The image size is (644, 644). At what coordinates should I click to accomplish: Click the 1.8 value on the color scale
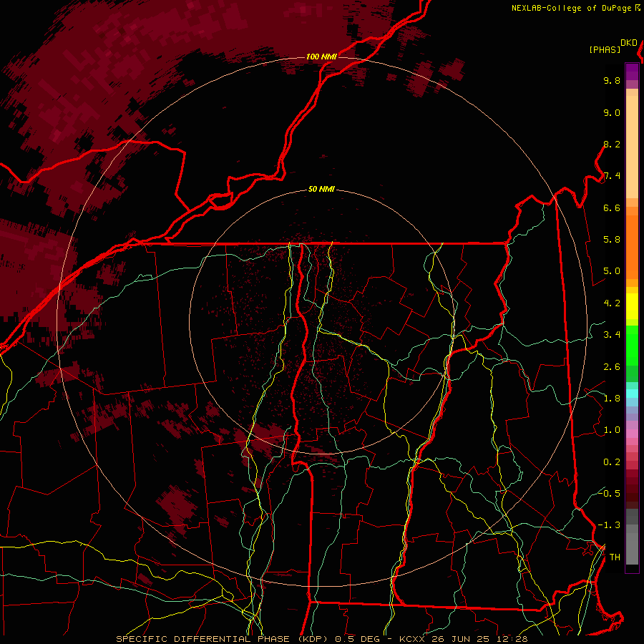612,399
